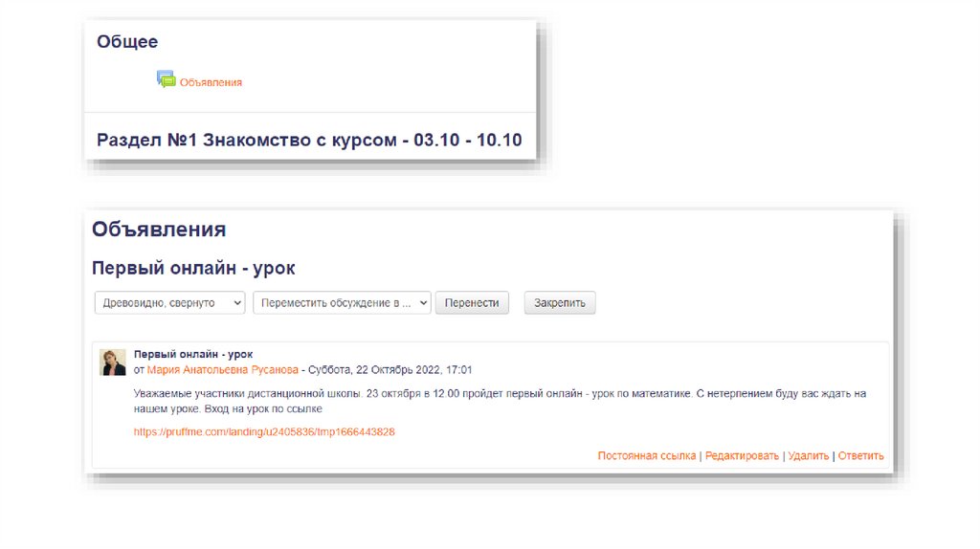
Task: Click Ответить to reply to the post
Action: [x=860, y=456]
